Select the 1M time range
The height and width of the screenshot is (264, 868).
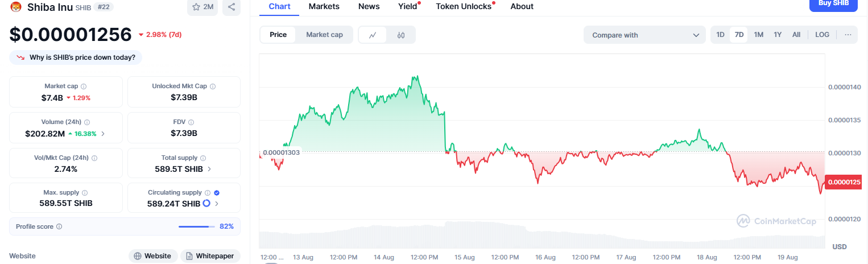click(758, 35)
